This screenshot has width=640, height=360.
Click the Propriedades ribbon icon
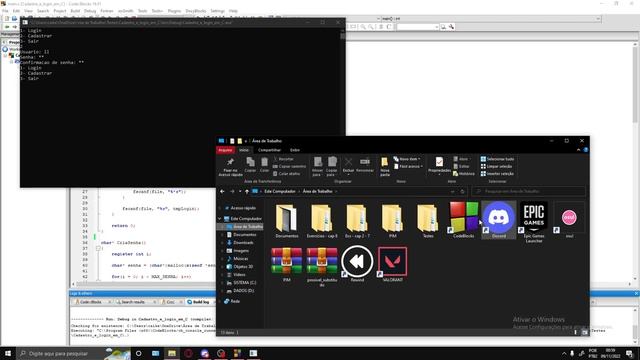pos(439,166)
